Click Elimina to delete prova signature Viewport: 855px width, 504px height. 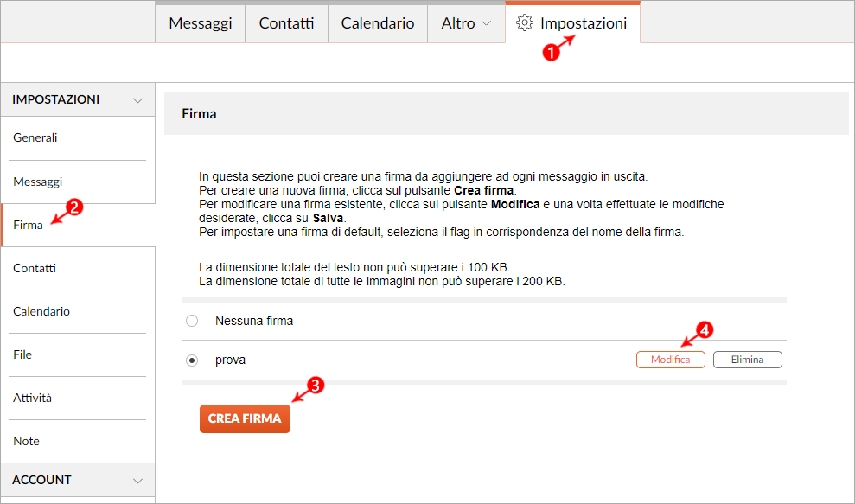click(x=747, y=360)
